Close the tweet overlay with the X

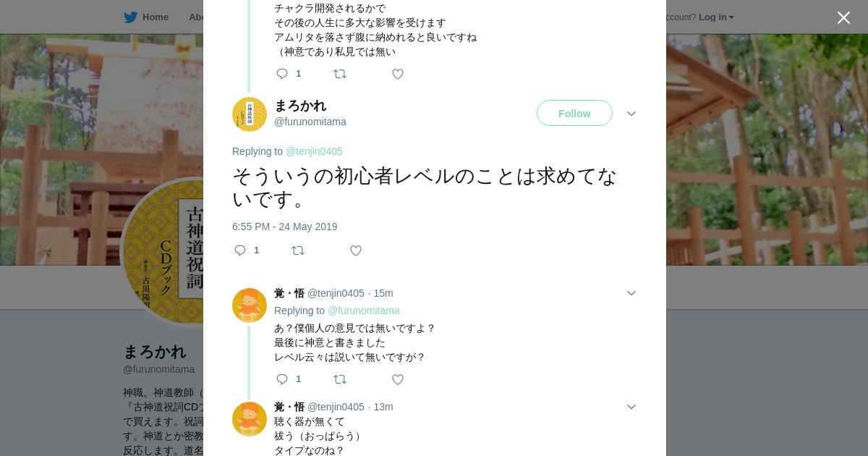[843, 17]
